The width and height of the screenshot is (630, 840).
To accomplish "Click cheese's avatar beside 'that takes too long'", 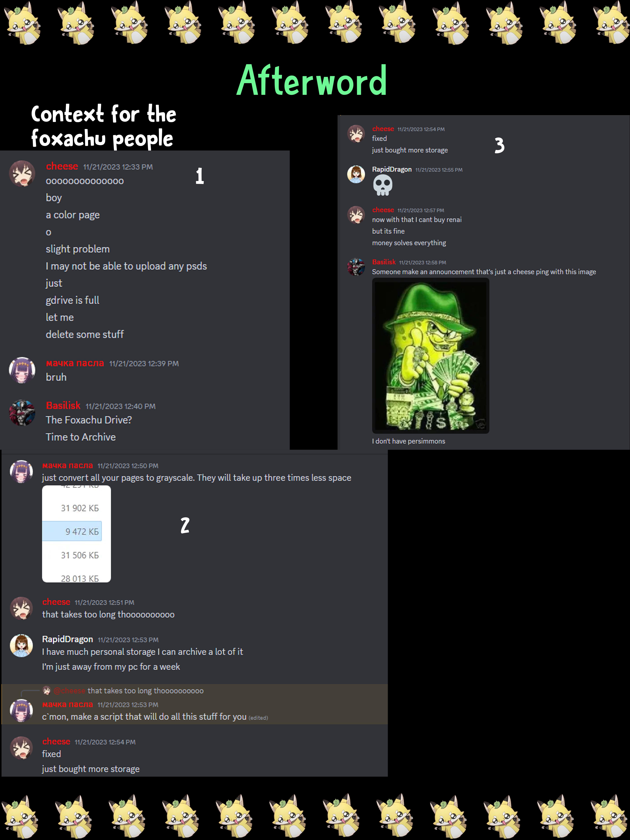I will click(21, 608).
